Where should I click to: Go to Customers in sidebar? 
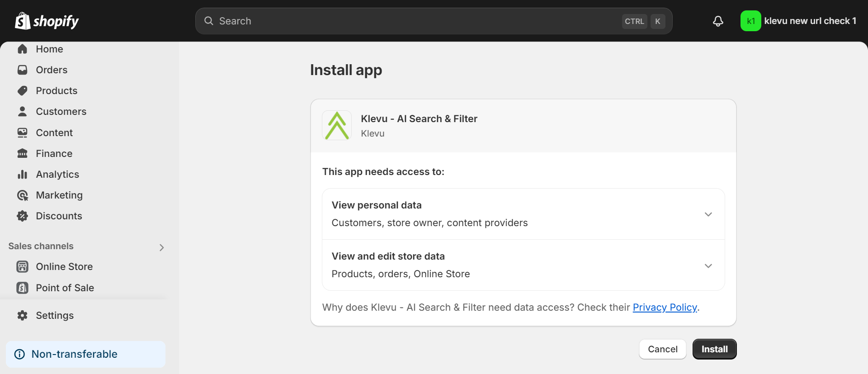(61, 111)
